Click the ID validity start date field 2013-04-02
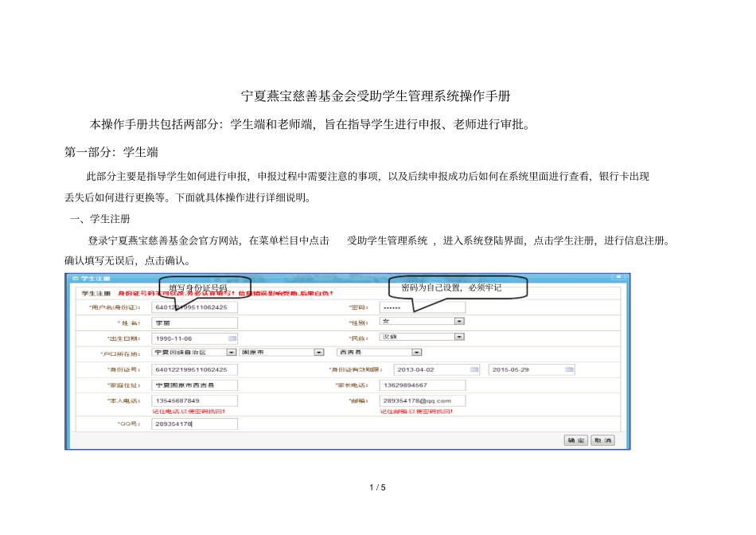The image size is (756, 535). tap(436, 369)
